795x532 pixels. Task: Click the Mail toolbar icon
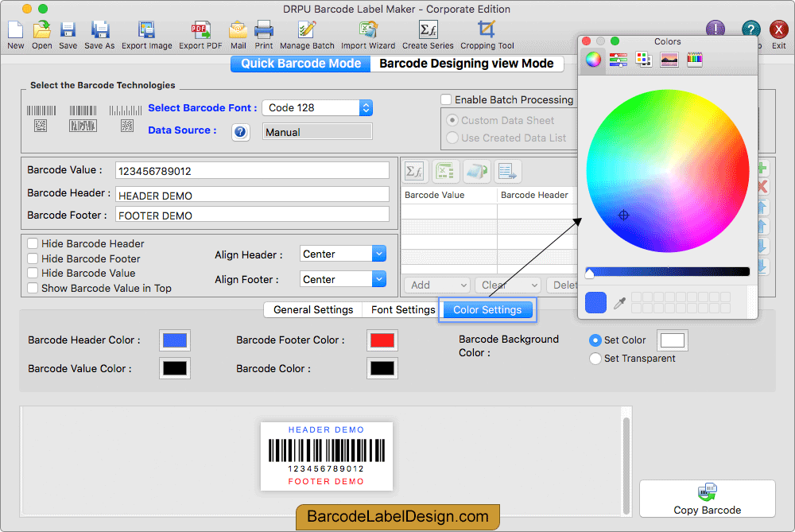pyautogui.click(x=238, y=30)
